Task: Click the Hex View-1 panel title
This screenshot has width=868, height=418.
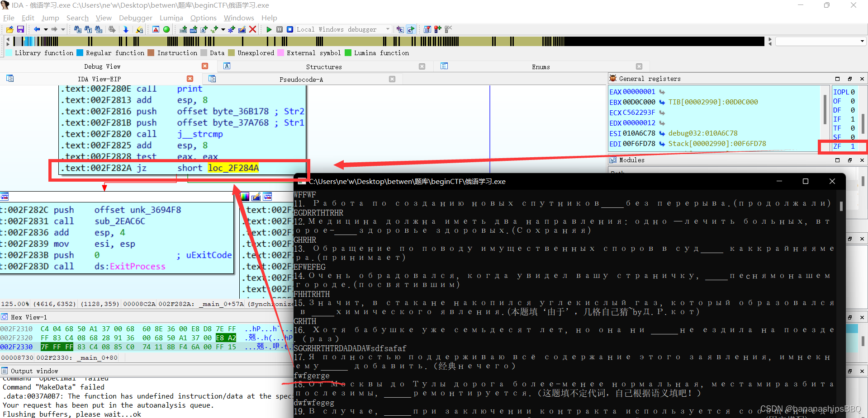Action: (29, 317)
